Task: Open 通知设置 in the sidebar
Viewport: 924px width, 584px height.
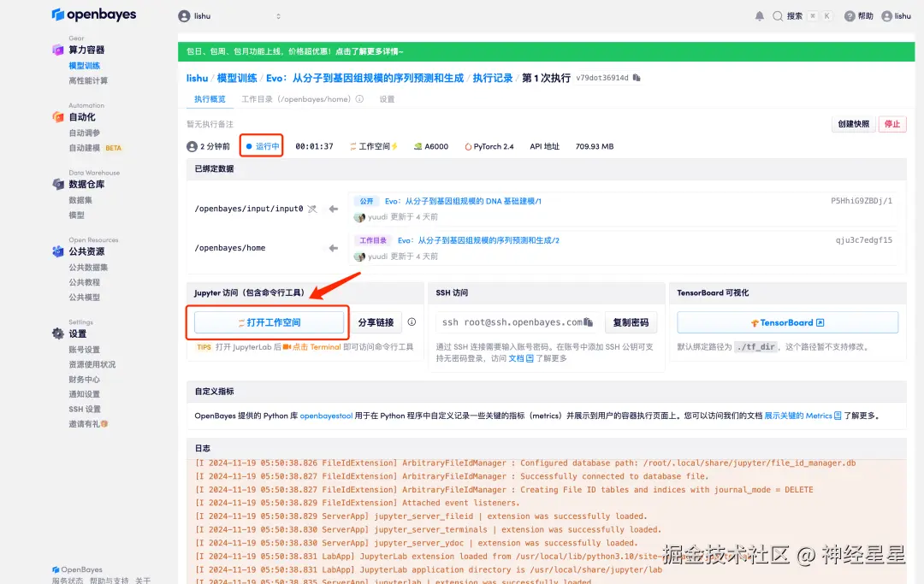Action: pyautogui.click(x=84, y=394)
